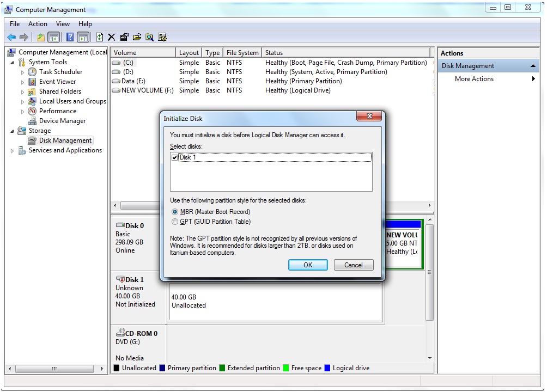Viewport: 547px width, 392px height.
Task: Click the console tree horizontal scrollbar thumb
Action: click(x=54, y=369)
